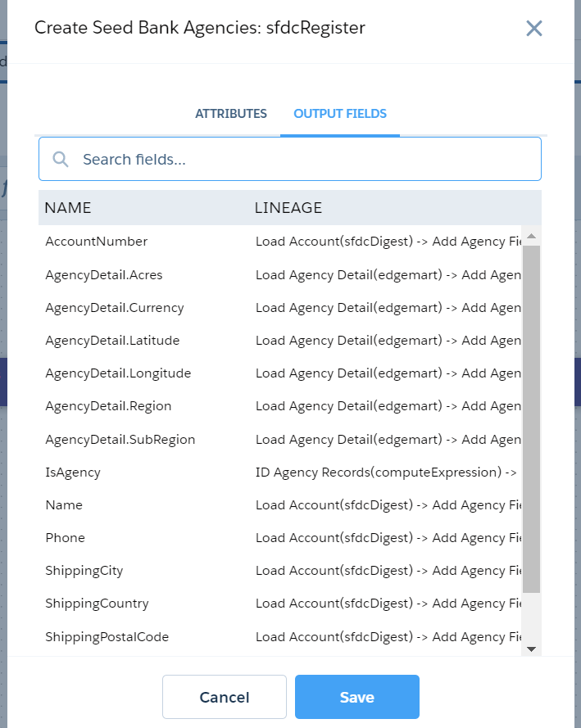The height and width of the screenshot is (728, 581).
Task: Click the vertical scrollbar thumb
Action: pos(531,418)
